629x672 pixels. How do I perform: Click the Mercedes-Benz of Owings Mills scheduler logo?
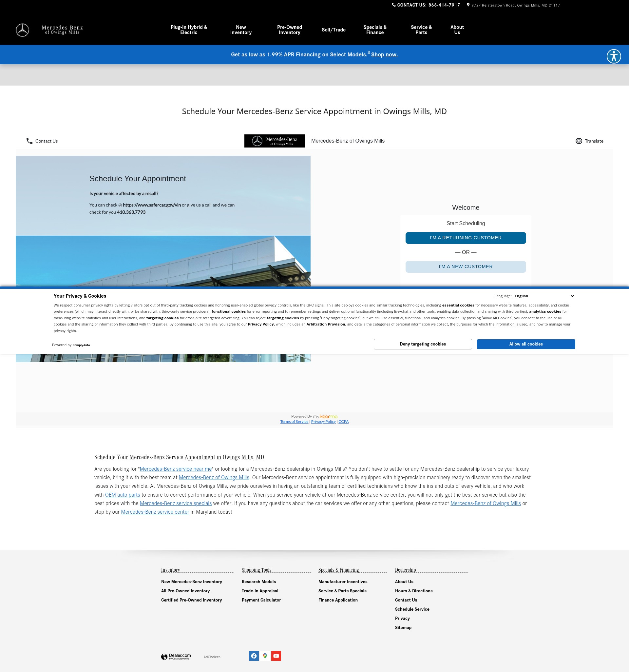tap(274, 141)
